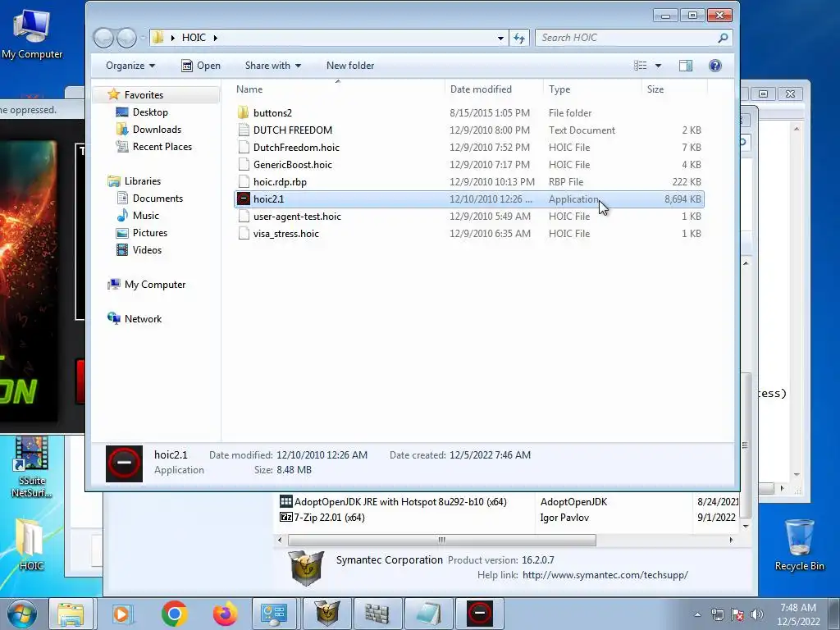
Task: Sort by the Size column header
Action: (x=675, y=89)
